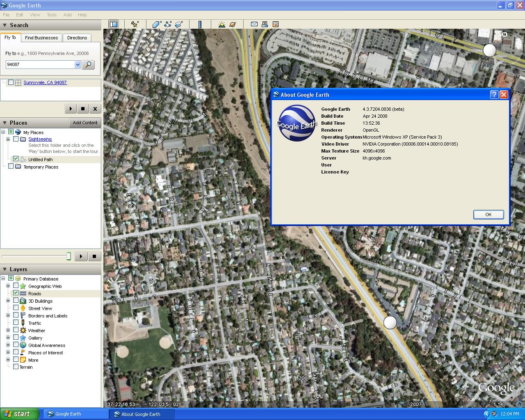Open the Tools menu

pyautogui.click(x=52, y=15)
